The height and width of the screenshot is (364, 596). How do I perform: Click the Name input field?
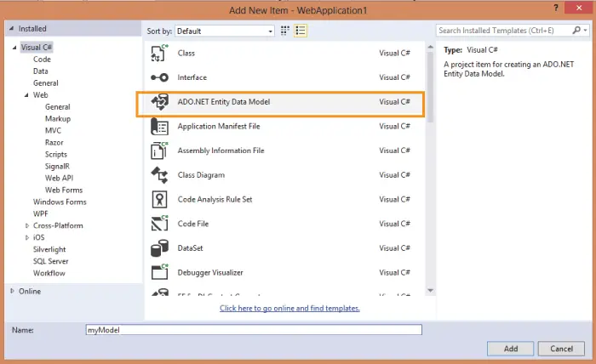coord(254,330)
